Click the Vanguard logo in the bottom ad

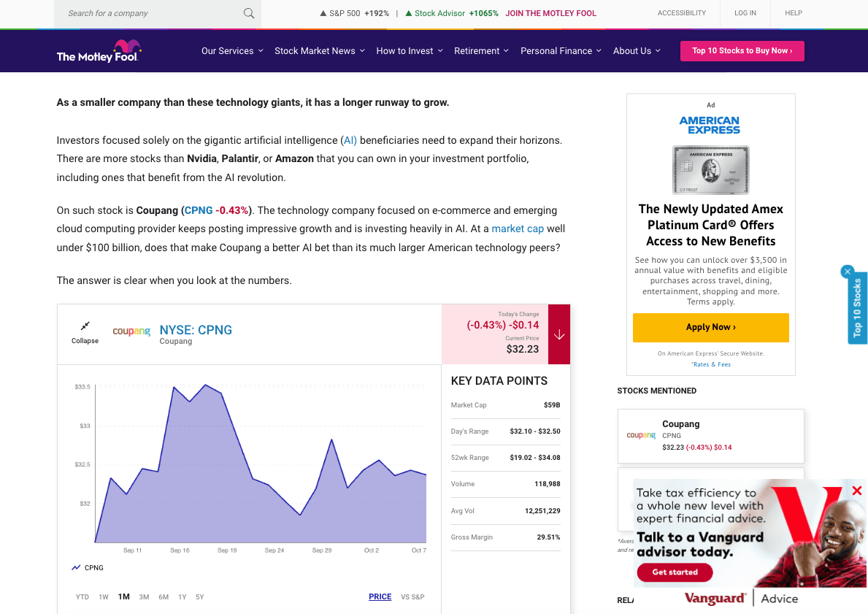point(715,598)
